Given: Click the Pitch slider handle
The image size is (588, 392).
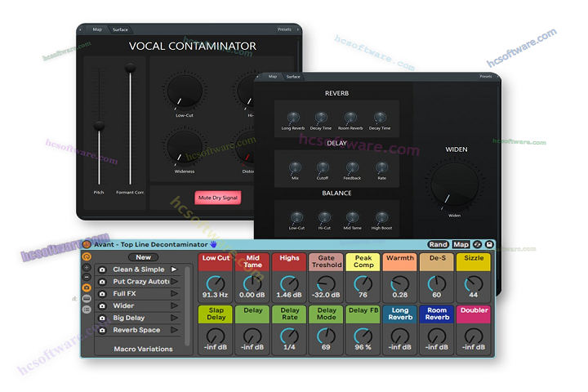Looking at the screenshot, I should pos(99,126).
